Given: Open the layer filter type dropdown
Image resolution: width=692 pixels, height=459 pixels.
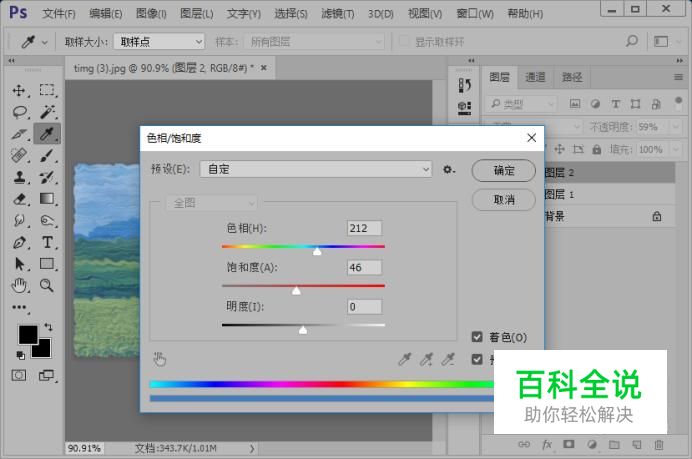Looking at the screenshot, I should coord(522,104).
